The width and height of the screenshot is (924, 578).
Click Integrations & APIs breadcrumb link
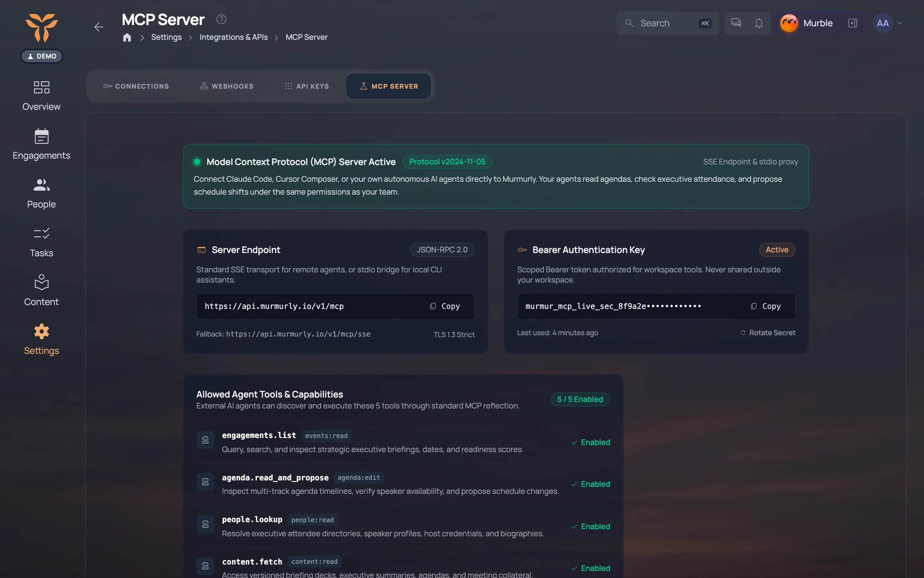click(x=234, y=37)
